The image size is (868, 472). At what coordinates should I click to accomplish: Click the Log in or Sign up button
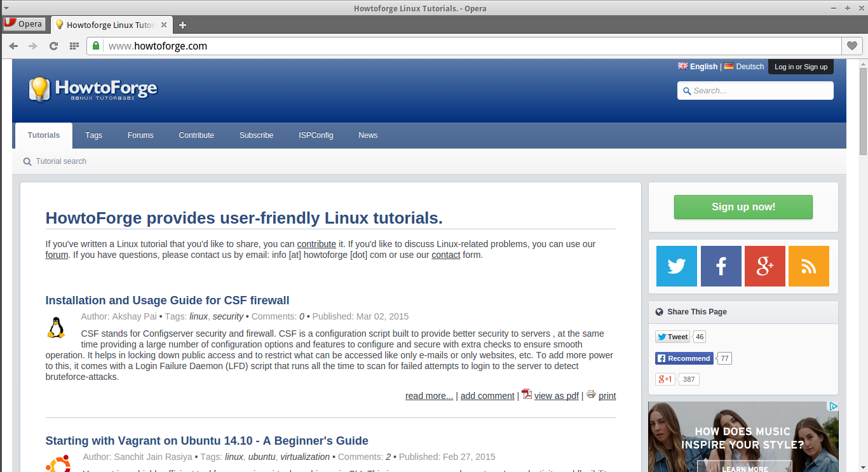pos(801,67)
